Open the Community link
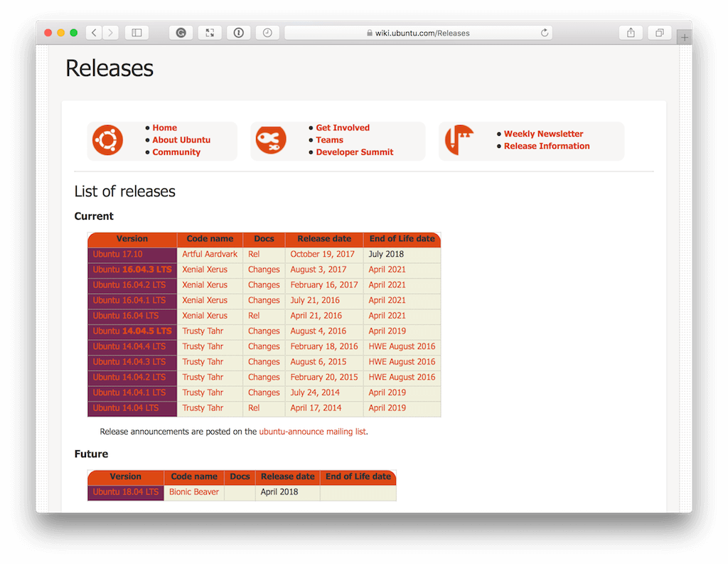The image size is (728, 564). coord(176,152)
